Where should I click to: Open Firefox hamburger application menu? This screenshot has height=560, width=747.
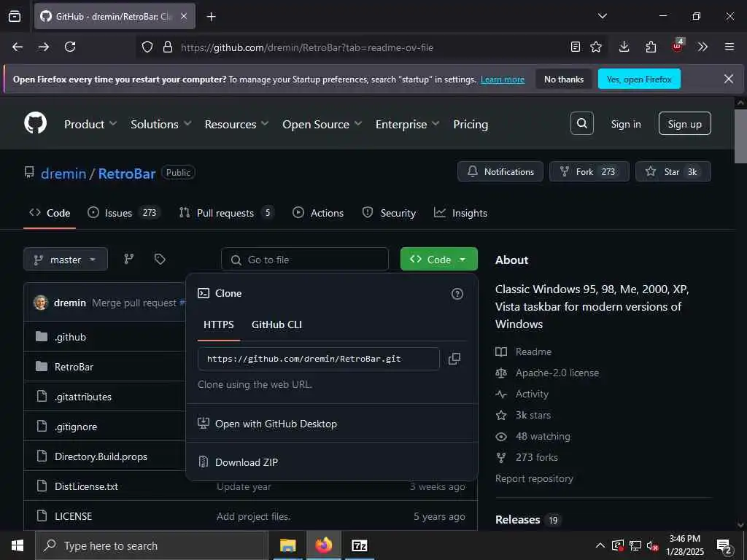click(x=729, y=47)
